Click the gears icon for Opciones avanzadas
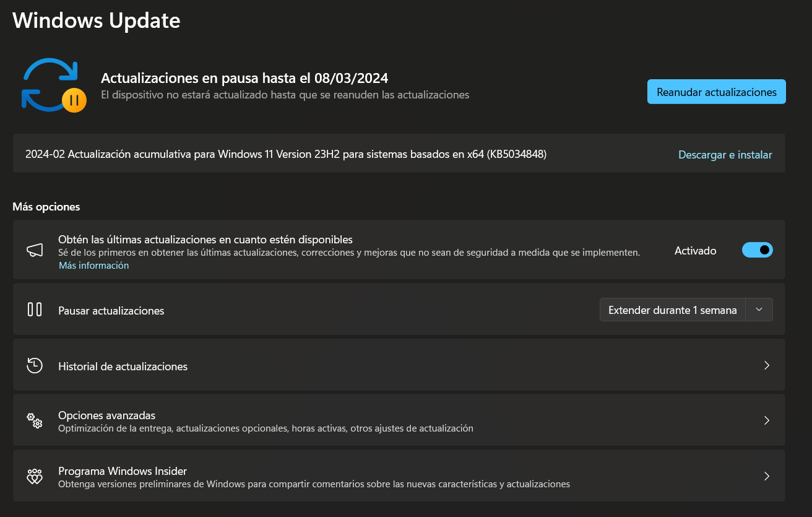The image size is (812, 517). 35,420
